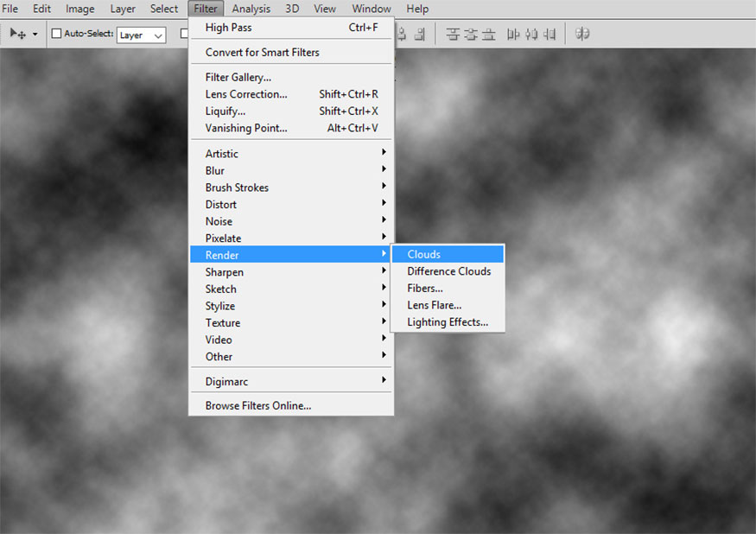Click the Auto-Align Layers icon
Viewport: 756px width, 534px height.
pos(582,34)
